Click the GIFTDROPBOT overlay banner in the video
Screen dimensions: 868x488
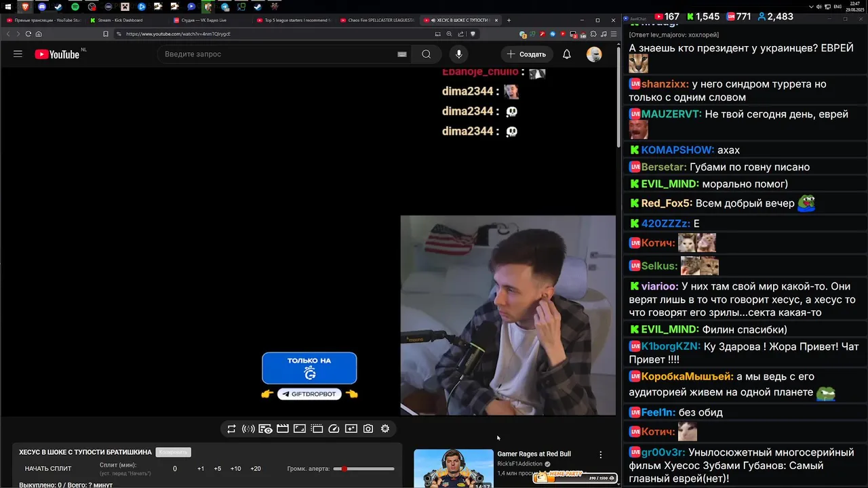[x=309, y=394]
